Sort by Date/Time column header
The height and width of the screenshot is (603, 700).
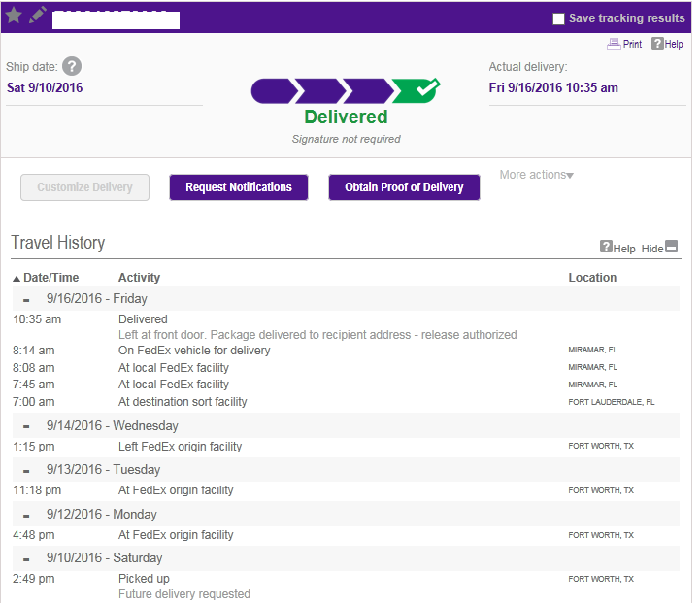(x=46, y=278)
